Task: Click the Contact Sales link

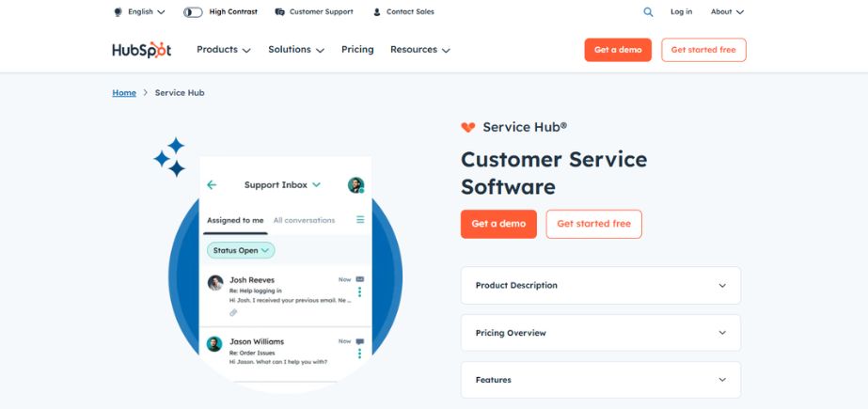Action: (410, 11)
